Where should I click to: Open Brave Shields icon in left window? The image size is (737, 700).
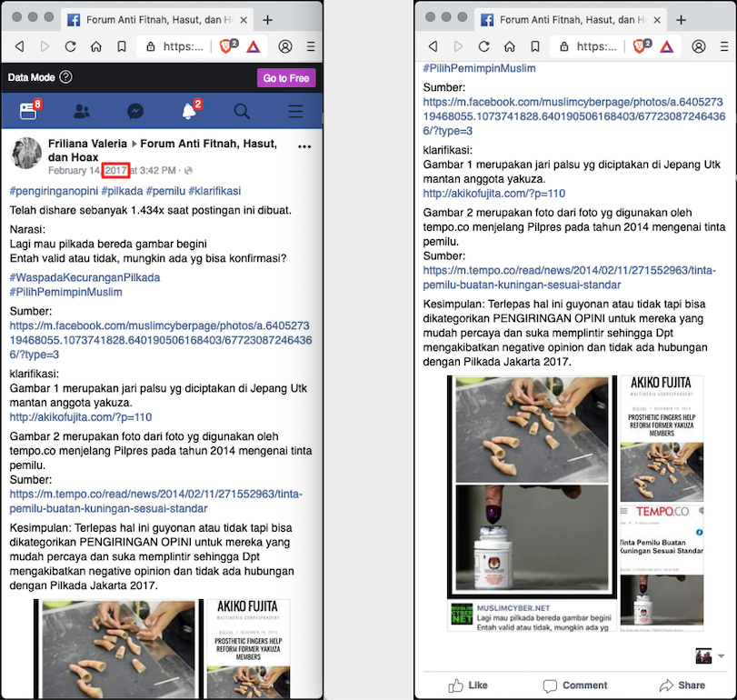pos(228,46)
